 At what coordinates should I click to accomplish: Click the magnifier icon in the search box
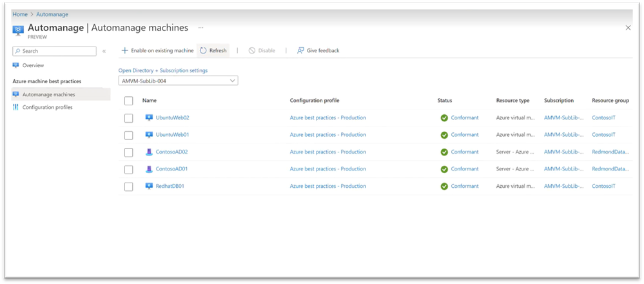17,51
